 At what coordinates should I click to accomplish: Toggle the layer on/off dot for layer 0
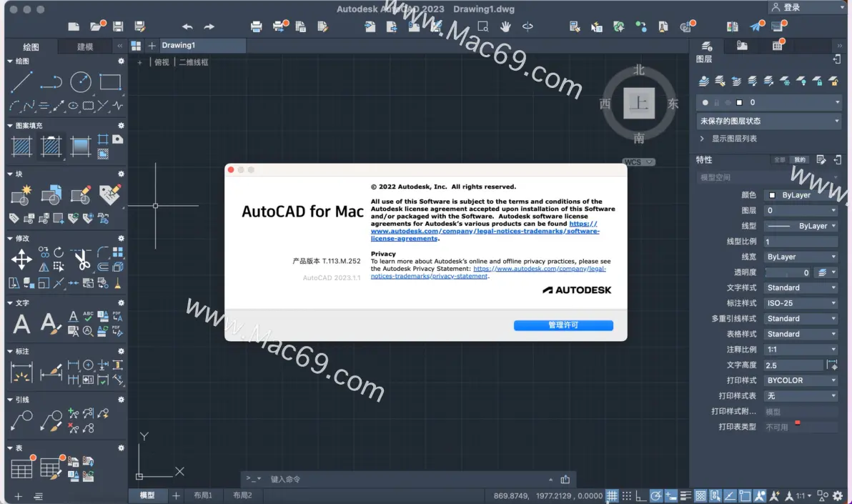point(705,102)
